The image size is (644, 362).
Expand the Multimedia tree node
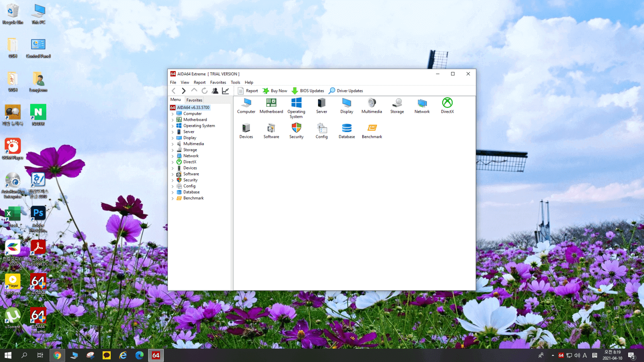pyautogui.click(x=173, y=144)
